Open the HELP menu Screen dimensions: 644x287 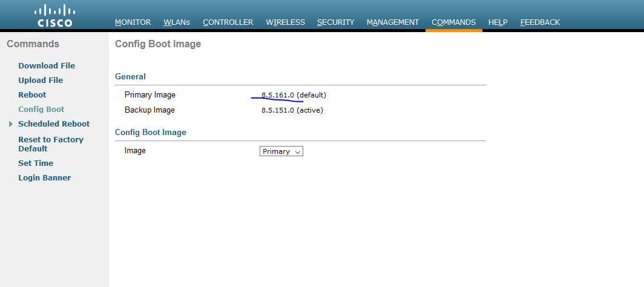pyautogui.click(x=498, y=22)
